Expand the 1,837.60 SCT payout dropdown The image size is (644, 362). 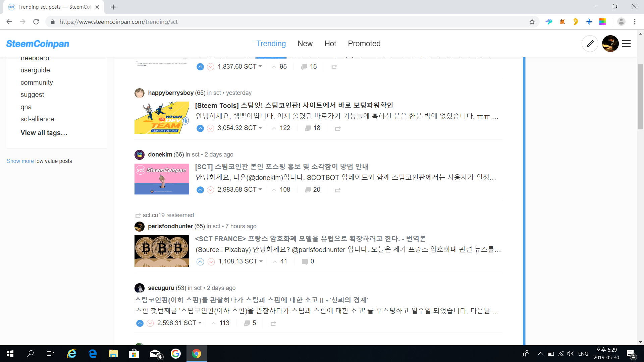260,66
